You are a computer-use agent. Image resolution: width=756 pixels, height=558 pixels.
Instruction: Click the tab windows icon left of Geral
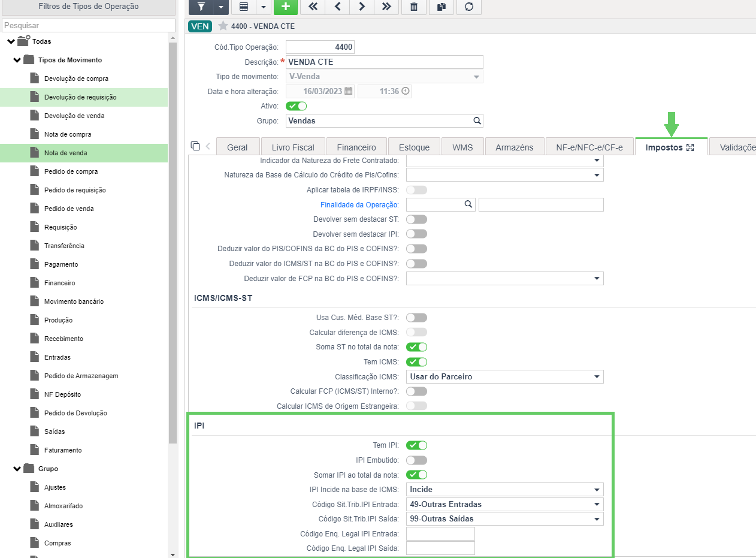pos(195,146)
